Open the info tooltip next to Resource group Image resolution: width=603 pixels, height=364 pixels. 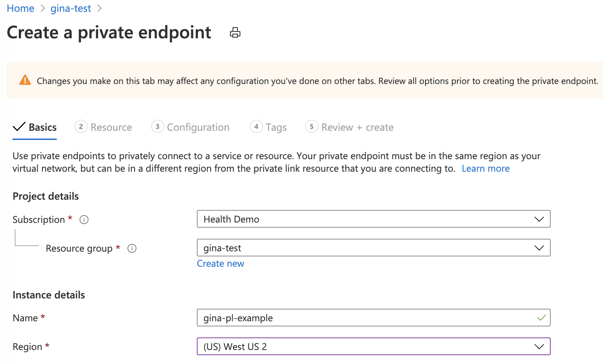[x=132, y=248]
